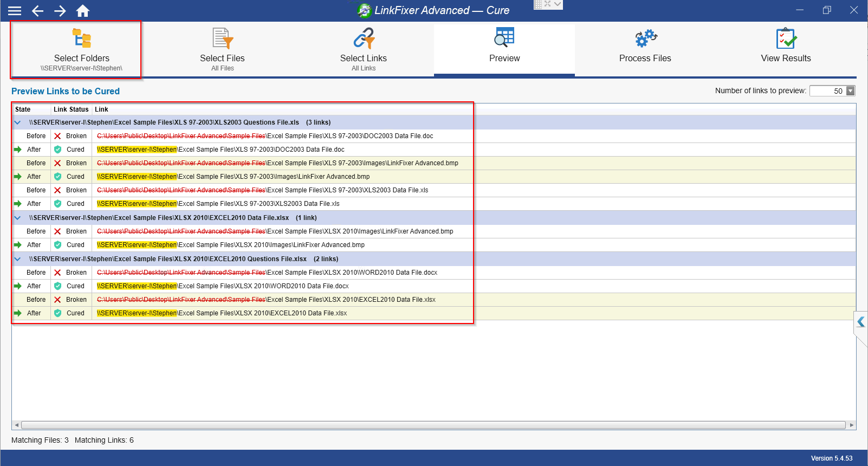Click the cured shield icon for EXCEL2010 Data File.xlsx link
The width and height of the screenshot is (868, 466).
coord(57,313)
